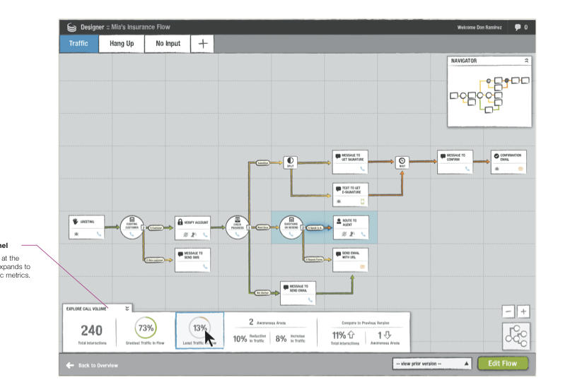The height and width of the screenshot is (392, 570).
Task: Click the lock icon on Verify Account
Action: pos(180,222)
